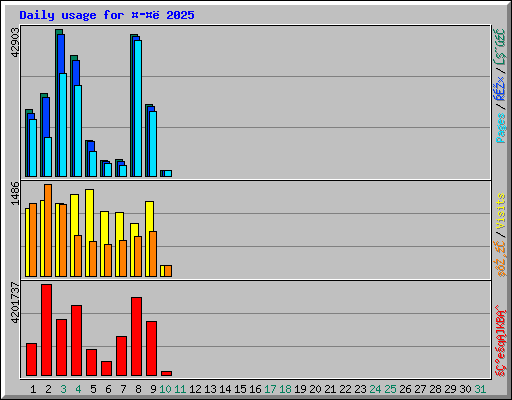Click the green day 18 label

285,389
